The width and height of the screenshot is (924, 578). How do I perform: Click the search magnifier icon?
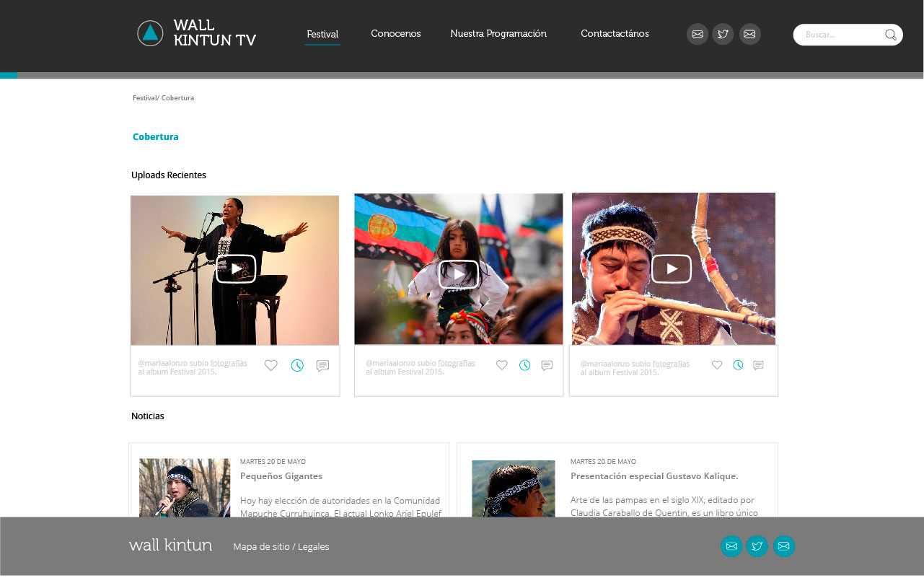(x=890, y=35)
